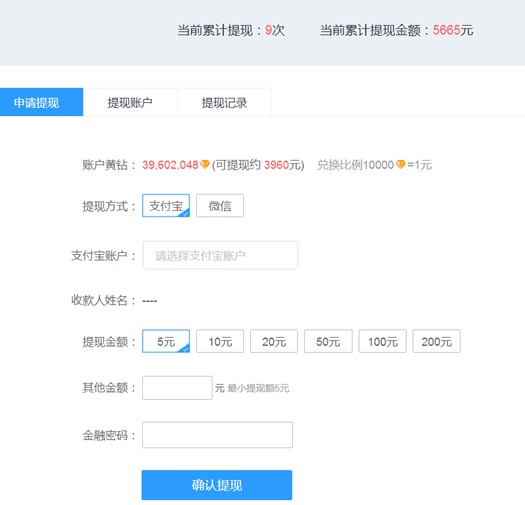Image resolution: width=525 pixels, height=505 pixels.
Task: Switch to the 申请提现 tab
Action: click(42, 102)
